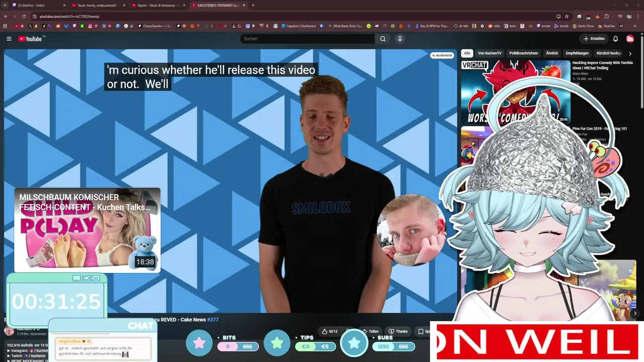The width and height of the screenshot is (644, 362).
Task: Click the Teilen share button
Action: (370, 331)
